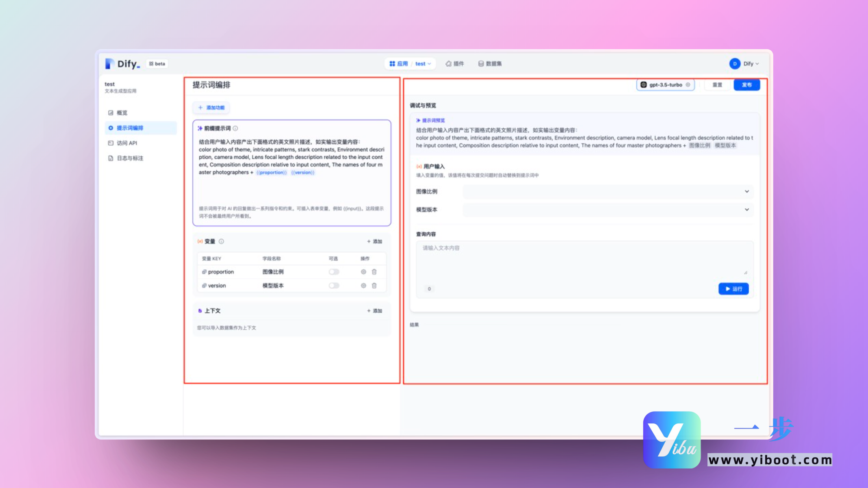
Task: Open settings for proportion variable
Action: tap(363, 272)
